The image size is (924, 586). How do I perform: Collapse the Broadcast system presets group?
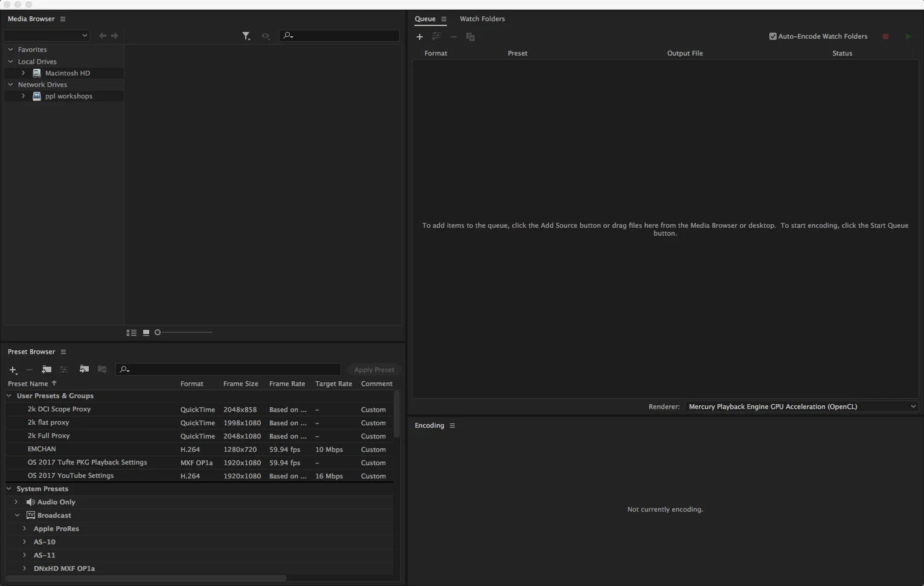[x=16, y=515]
